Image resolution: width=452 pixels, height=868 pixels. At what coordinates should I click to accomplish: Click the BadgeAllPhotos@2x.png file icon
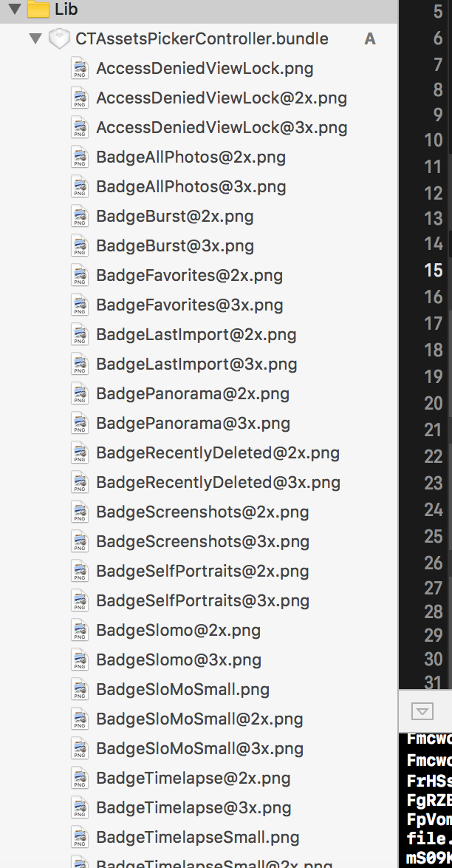coord(80,157)
